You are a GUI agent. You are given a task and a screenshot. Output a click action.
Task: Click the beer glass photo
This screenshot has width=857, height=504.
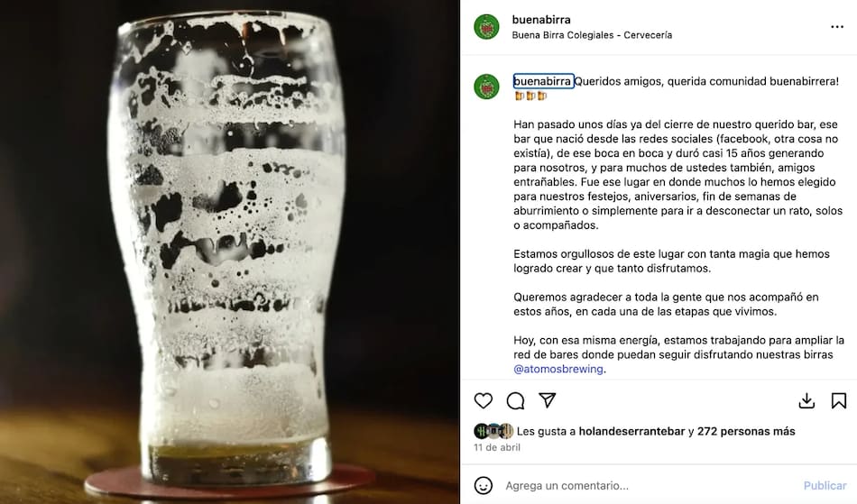pos(229,252)
